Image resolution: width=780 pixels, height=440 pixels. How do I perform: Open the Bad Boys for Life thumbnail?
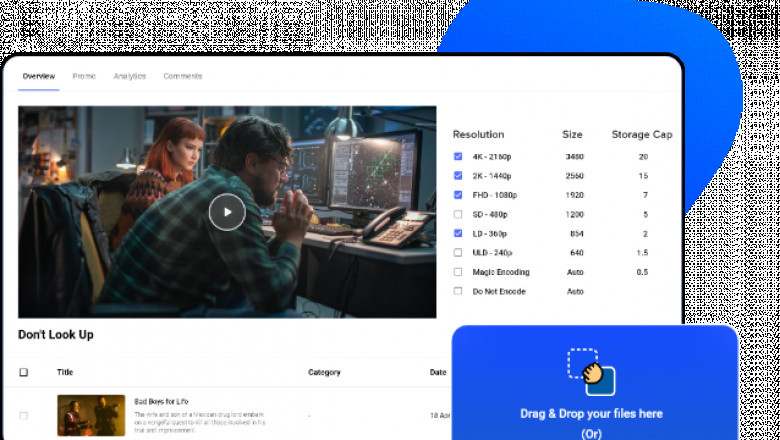[x=91, y=415]
